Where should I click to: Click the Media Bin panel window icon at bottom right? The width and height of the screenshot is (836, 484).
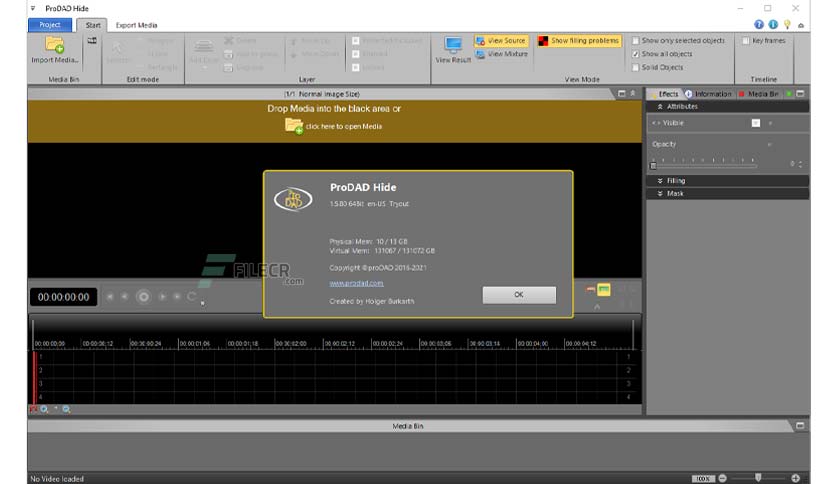tap(800, 425)
